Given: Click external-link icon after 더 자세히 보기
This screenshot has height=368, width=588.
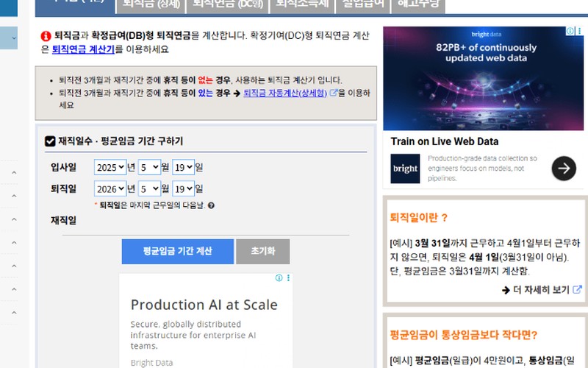Looking at the screenshot, I should (x=577, y=289).
